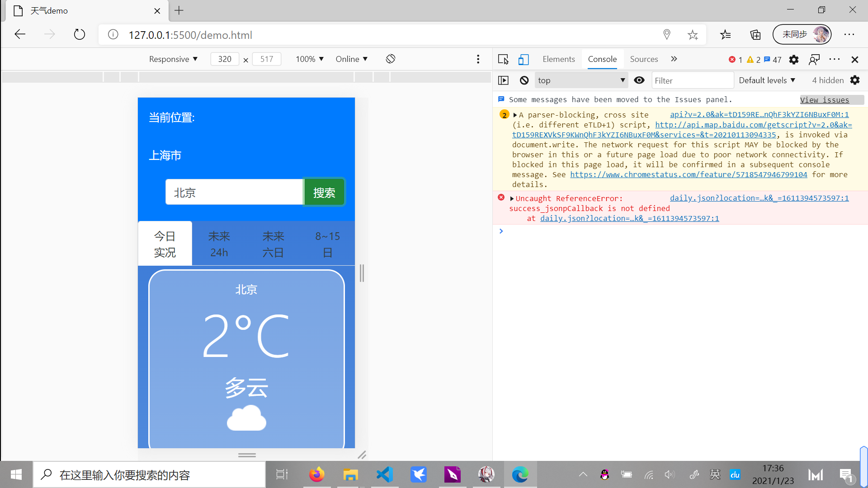Viewport: 868px width, 488px height.
Task: Open the customize DevTools ellipsis menu
Action: pyautogui.click(x=835, y=59)
